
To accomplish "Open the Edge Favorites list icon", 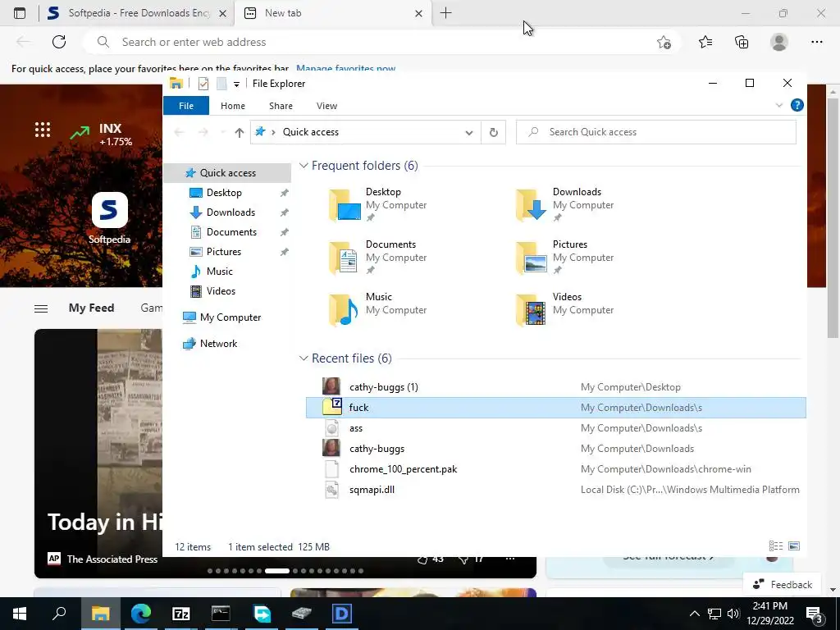I will coord(705,42).
